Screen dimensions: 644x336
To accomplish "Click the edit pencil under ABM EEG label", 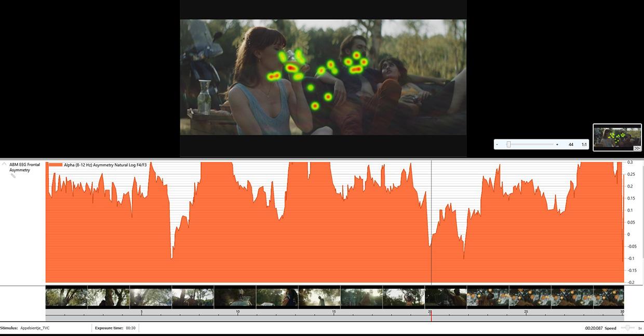I will pyautogui.click(x=13, y=176).
